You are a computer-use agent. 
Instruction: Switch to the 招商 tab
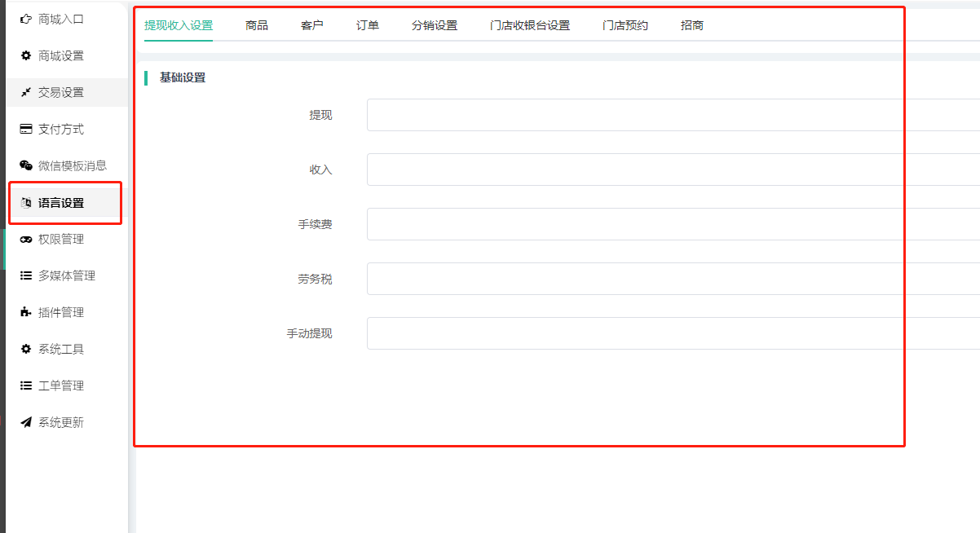click(x=692, y=25)
